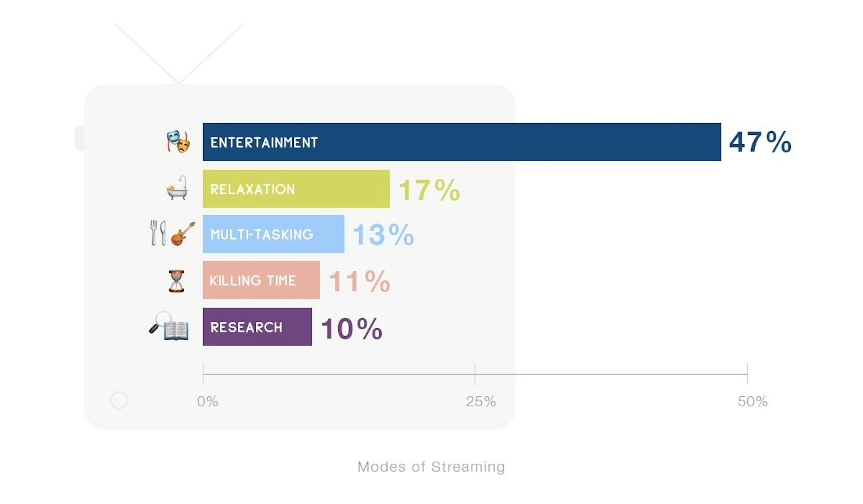Select the Modes of Streaming caption

(x=431, y=467)
